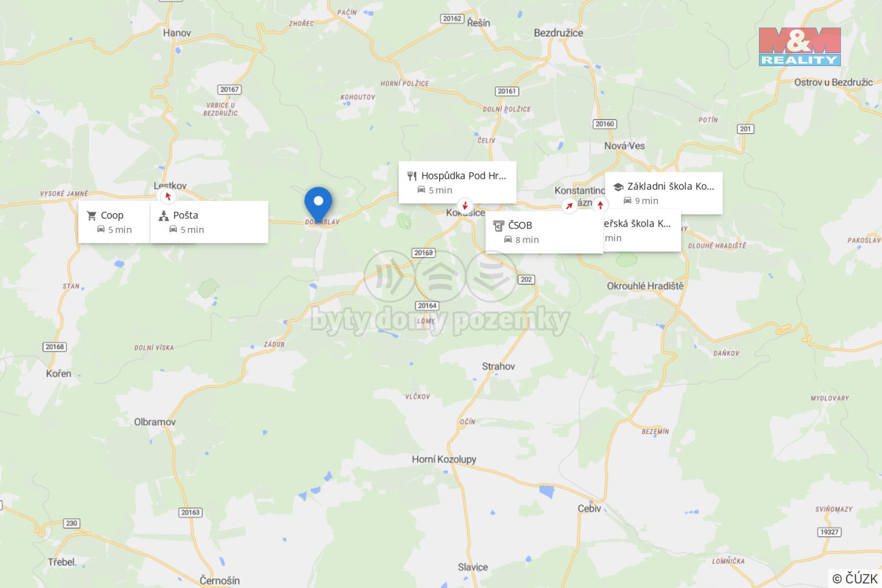The width and height of the screenshot is (882, 588).
Task: Select the red diagonal arrow marker near Konstantinovy
Action: (570, 206)
